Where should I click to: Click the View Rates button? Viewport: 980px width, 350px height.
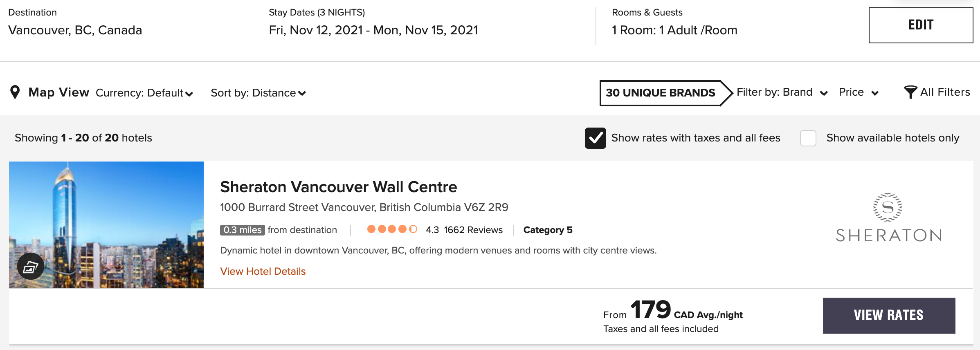tap(888, 315)
